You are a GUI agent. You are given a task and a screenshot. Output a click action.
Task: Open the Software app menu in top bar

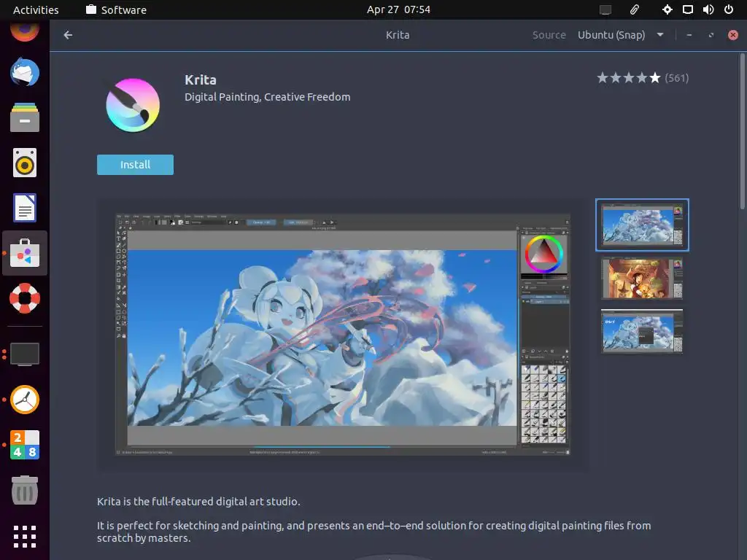click(x=116, y=9)
